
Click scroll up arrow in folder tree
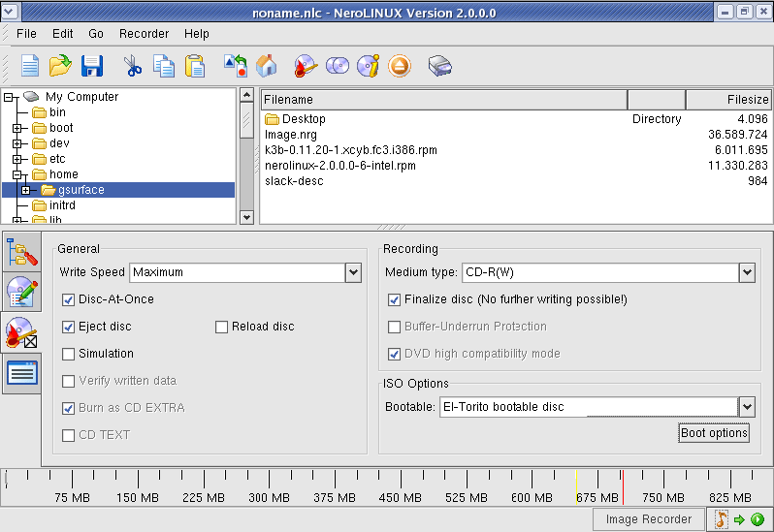pos(246,95)
